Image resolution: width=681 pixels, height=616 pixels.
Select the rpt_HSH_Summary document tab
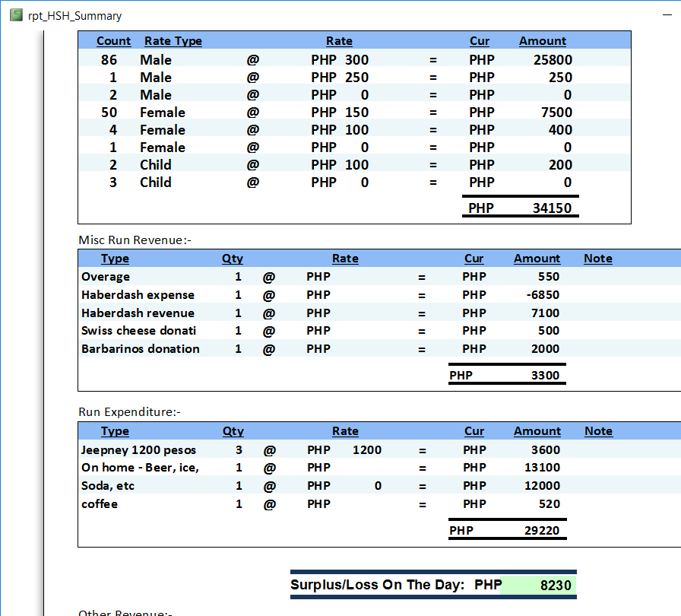click(x=74, y=15)
